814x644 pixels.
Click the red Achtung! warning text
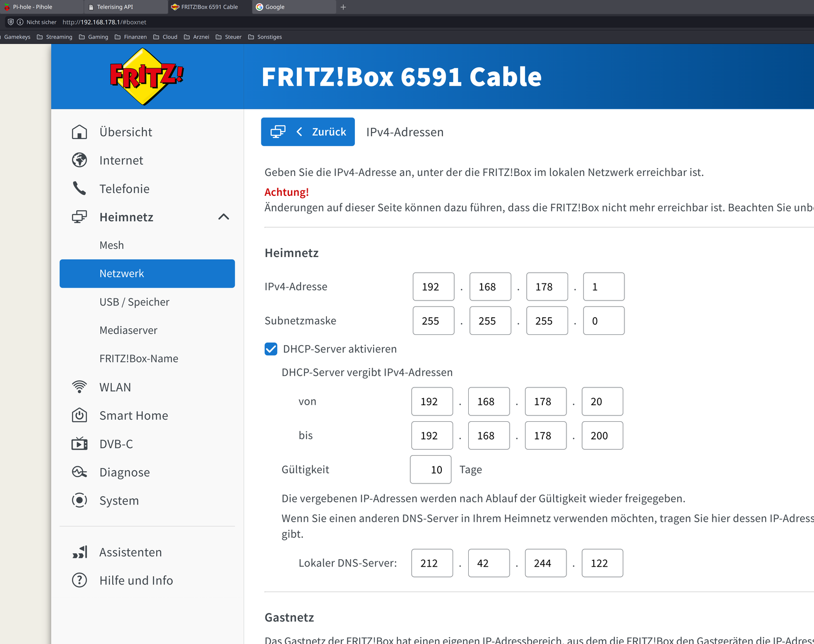[x=287, y=192]
